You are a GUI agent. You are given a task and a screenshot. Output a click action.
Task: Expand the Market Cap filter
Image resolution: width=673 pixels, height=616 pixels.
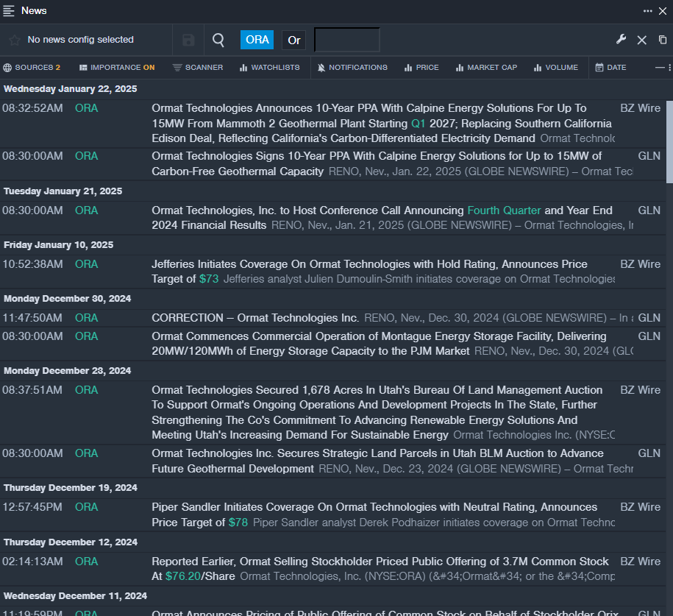coord(486,68)
